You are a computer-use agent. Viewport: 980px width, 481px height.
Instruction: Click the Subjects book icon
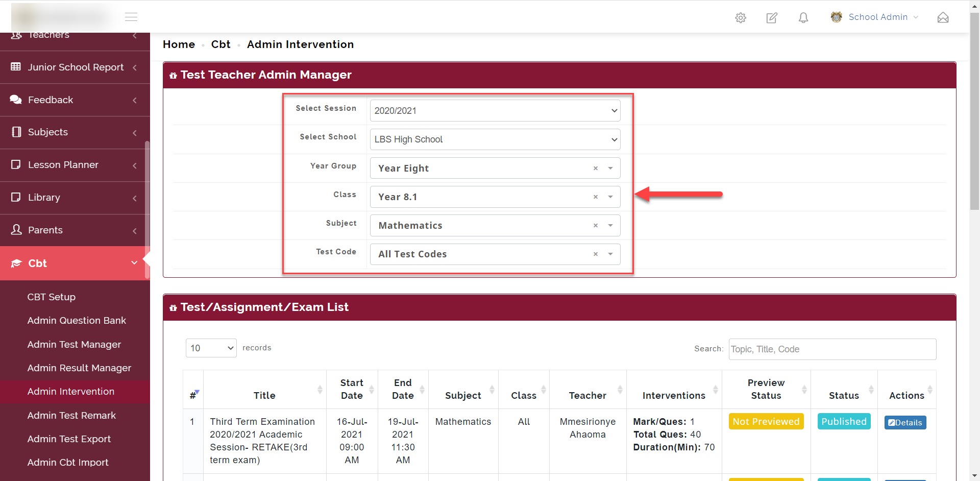[x=16, y=132]
